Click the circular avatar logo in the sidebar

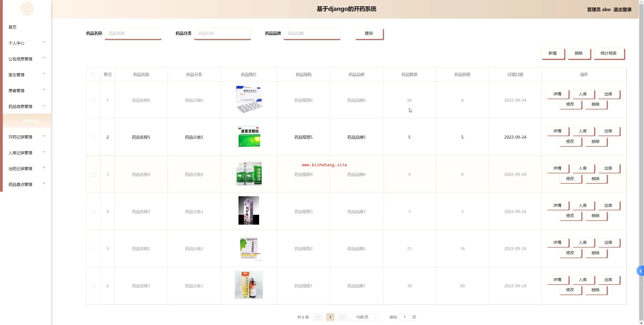pos(27,9)
